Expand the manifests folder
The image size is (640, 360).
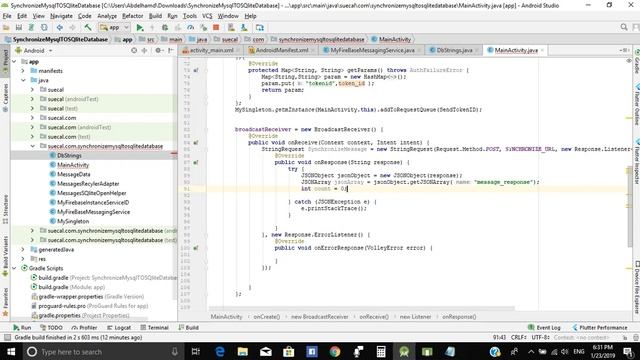click(23, 71)
